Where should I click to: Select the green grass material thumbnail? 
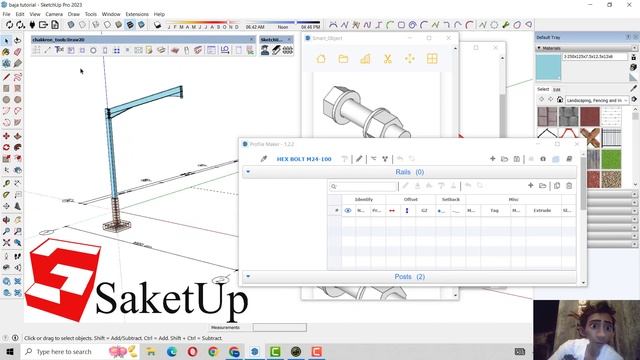pyautogui.click(x=611, y=158)
